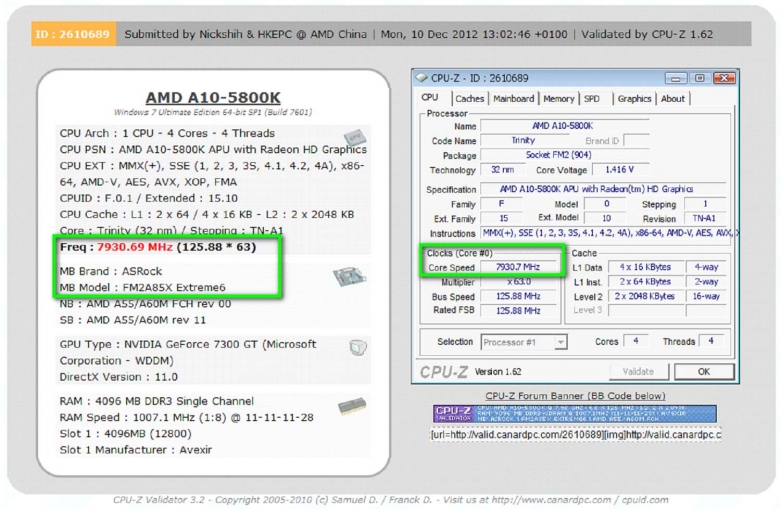Viewport: 781px width, 510px height.
Task: Click the BB code URL text field
Action: pyautogui.click(x=576, y=435)
